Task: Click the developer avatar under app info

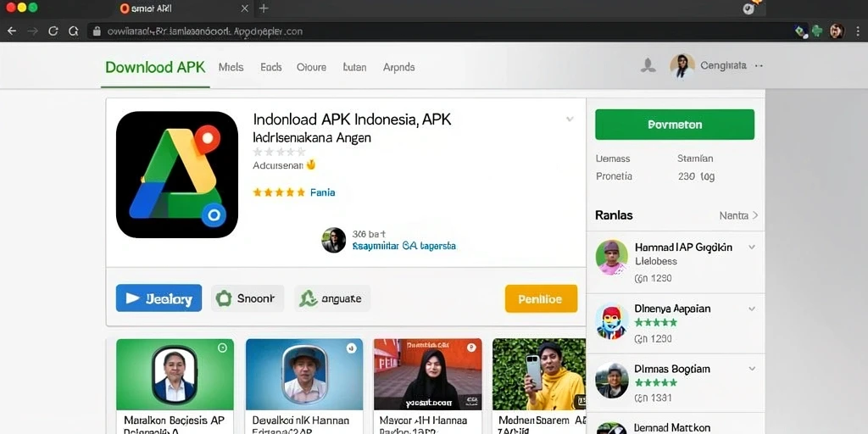Action: [x=334, y=240]
